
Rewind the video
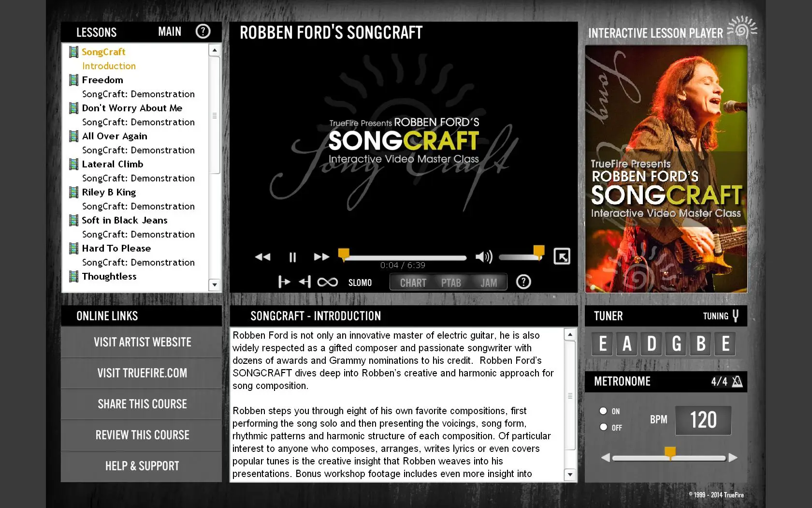click(x=263, y=257)
